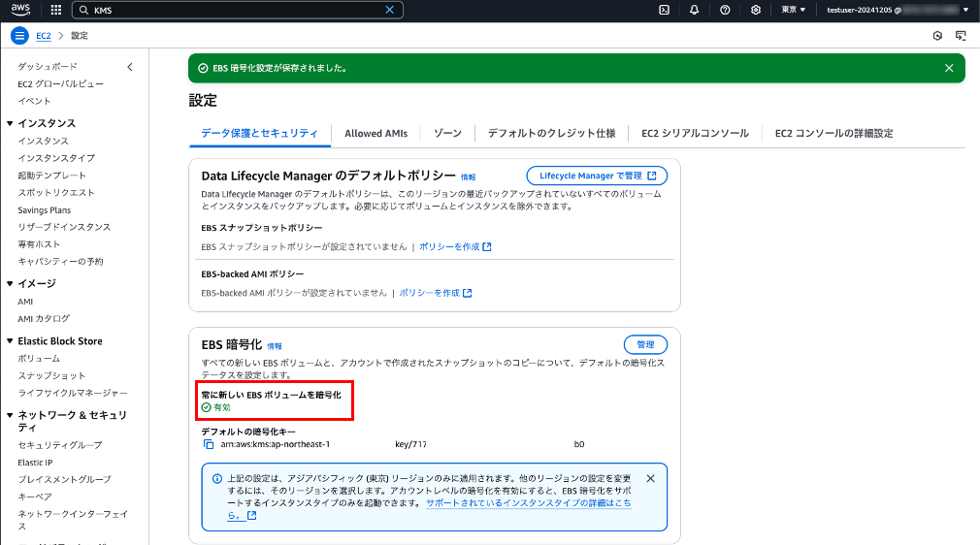Open the 東京 region dropdown
Viewport: 980px width, 545px height.
pos(793,10)
